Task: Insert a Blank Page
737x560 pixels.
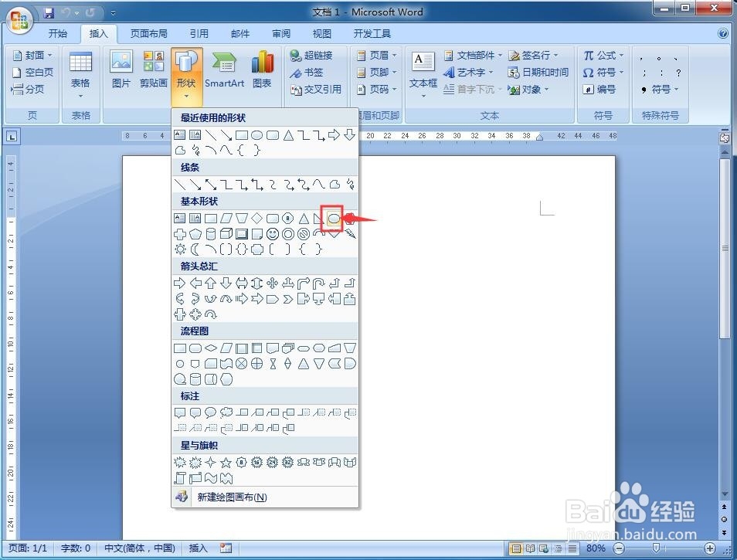Action: point(32,73)
